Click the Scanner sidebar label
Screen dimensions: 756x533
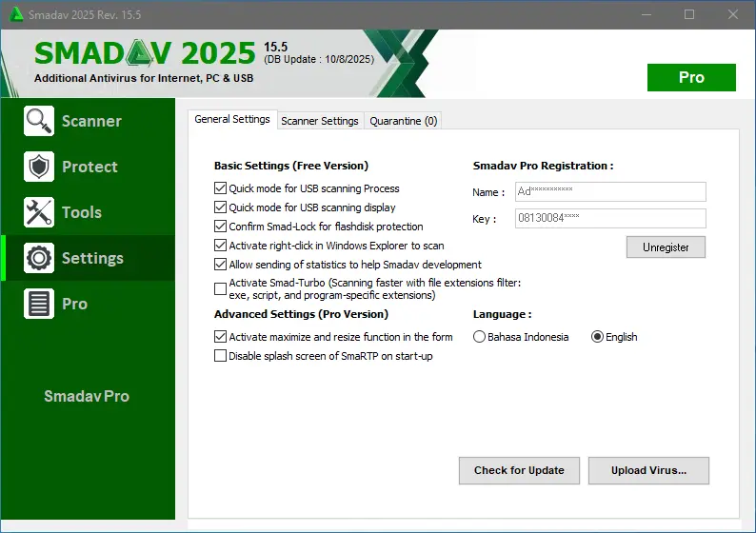click(x=91, y=121)
